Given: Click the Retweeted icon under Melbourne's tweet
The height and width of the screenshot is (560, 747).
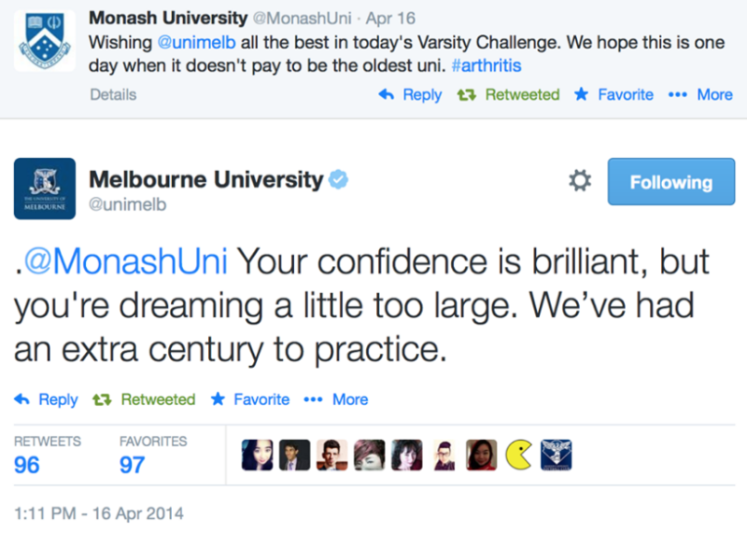Looking at the screenshot, I should pos(102,399).
